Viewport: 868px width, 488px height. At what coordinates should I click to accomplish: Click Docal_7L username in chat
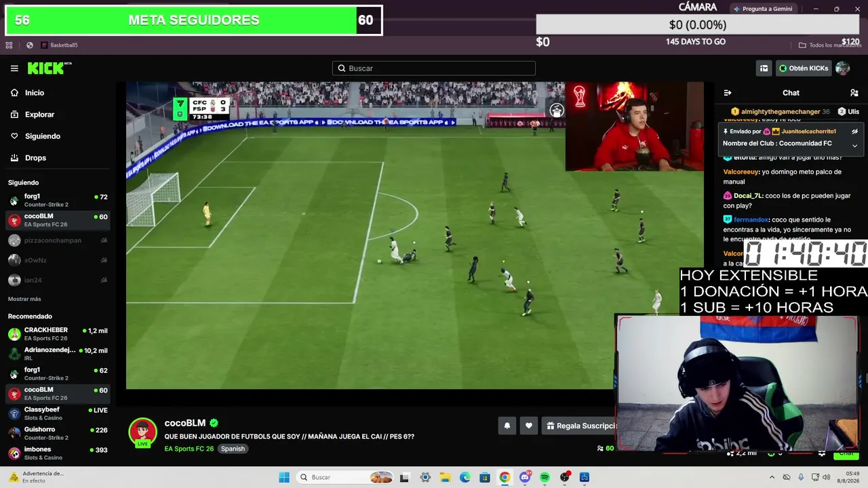pyautogui.click(x=749, y=196)
